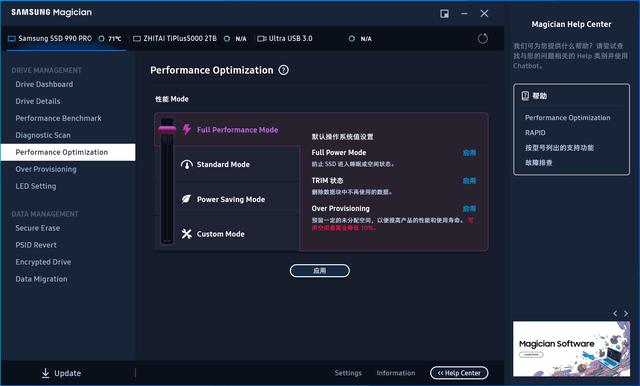Click the Standard Mode gauge icon
640x386 pixels.
click(x=187, y=164)
